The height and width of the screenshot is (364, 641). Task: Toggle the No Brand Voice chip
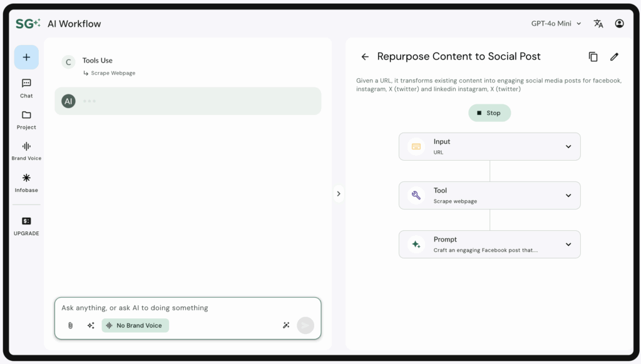[x=135, y=325]
